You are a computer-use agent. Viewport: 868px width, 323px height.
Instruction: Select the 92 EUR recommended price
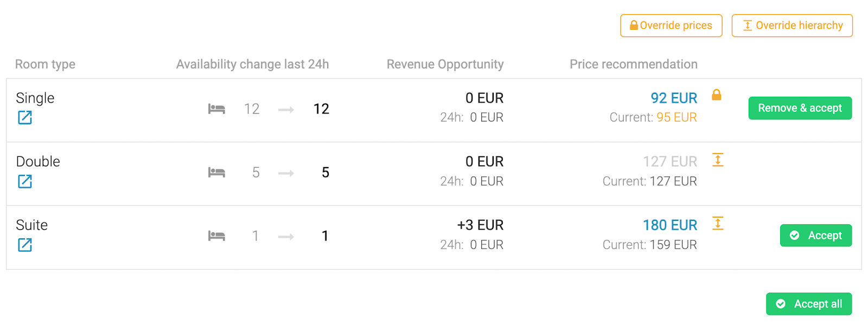pyautogui.click(x=674, y=98)
